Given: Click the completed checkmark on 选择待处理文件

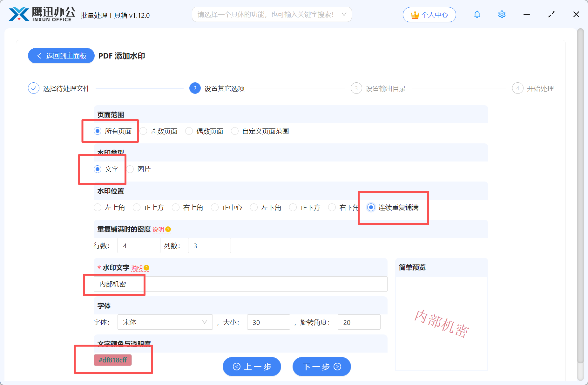Looking at the screenshot, I should click(34, 88).
